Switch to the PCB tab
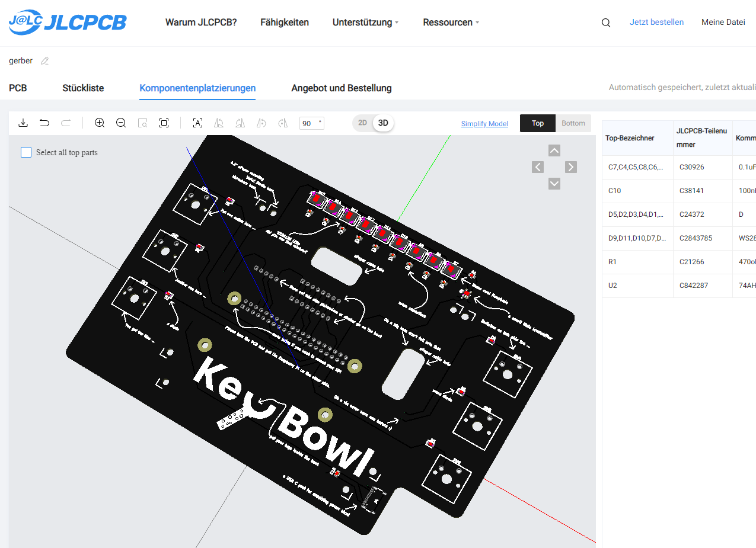 [18, 88]
